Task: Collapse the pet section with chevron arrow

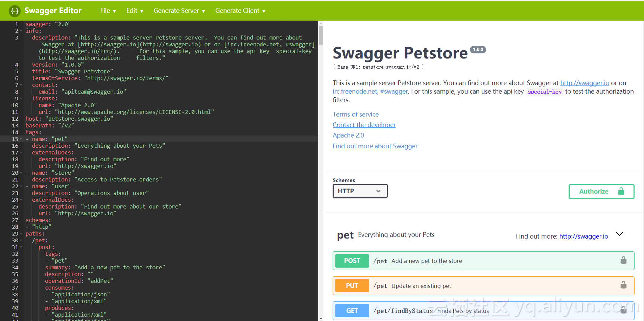Action: click(619, 234)
